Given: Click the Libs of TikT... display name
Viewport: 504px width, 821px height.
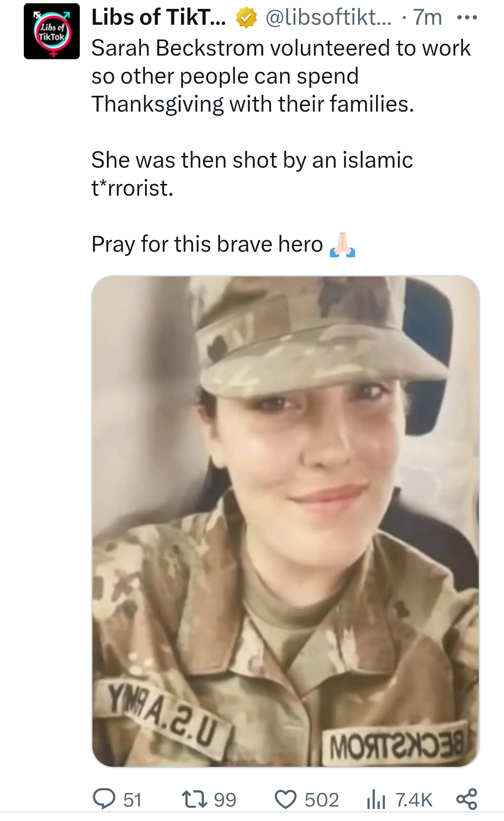Looking at the screenshot, I should coord(158,18).
